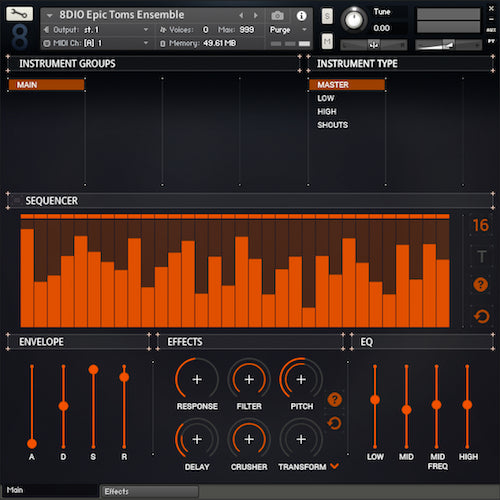
Task: Toggle the Solo S button
Action: pos(327,16)
